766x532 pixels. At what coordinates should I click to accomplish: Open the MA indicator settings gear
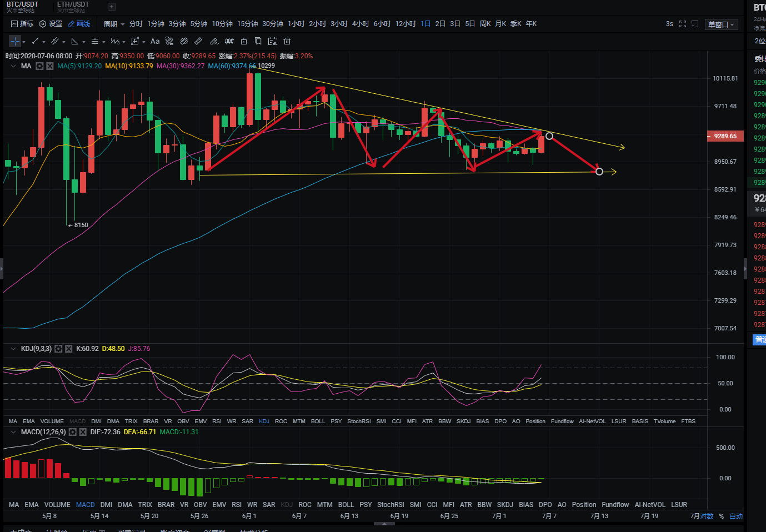click(39, 66)
